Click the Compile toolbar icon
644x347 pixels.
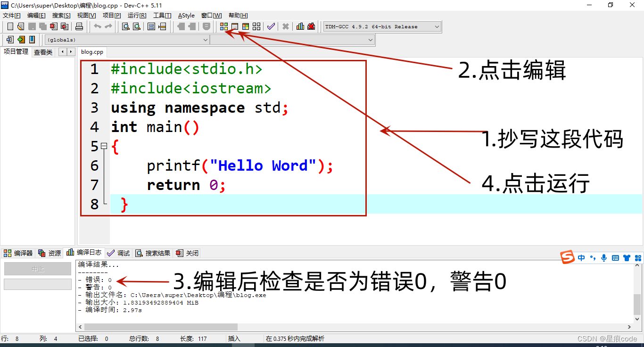(x=224, y=26)
